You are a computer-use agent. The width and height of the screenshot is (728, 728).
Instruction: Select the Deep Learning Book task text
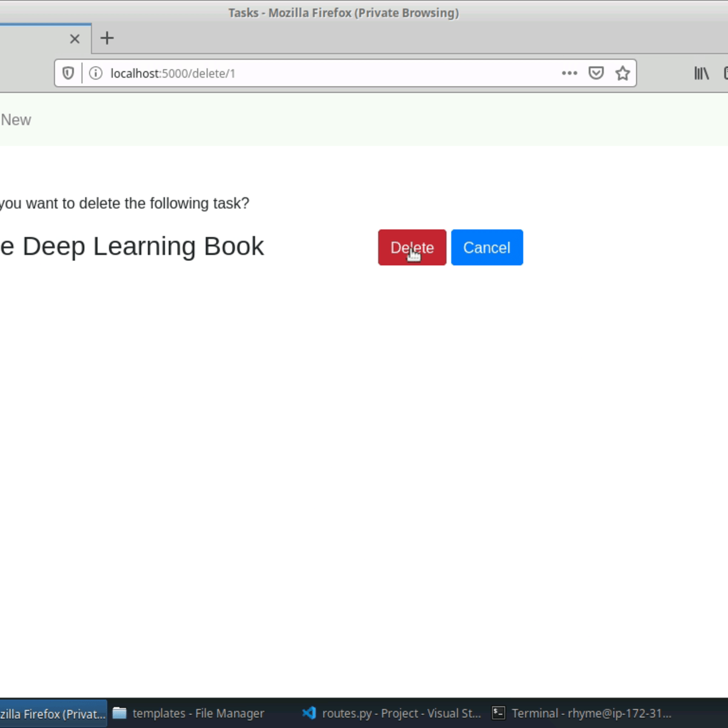coord(132,246)
